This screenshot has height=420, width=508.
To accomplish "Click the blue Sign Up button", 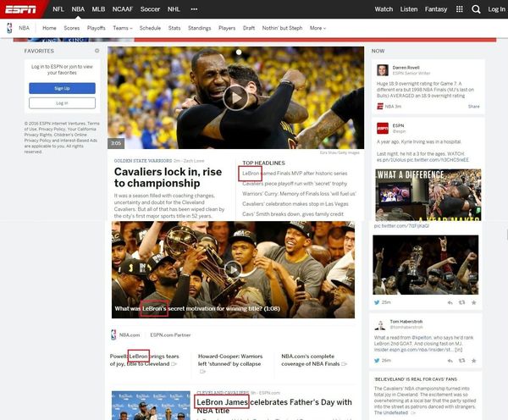I will [x=62, y=88].
